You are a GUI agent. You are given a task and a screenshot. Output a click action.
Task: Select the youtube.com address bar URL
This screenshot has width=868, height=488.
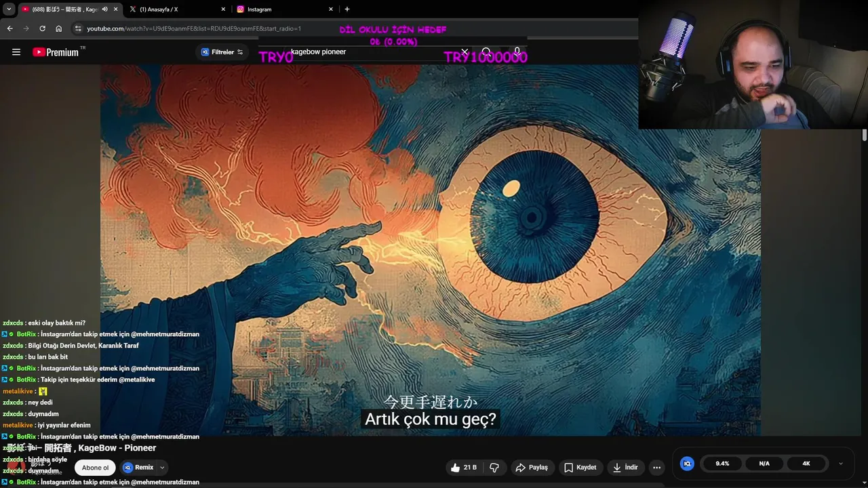pyautogui.click(x=194, y=28)
